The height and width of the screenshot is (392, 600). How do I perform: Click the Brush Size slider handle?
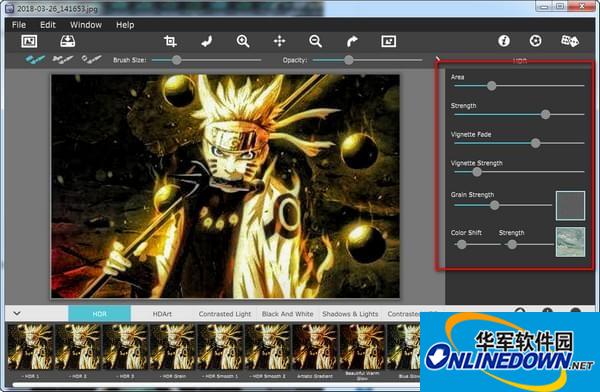tap(176, 60)
